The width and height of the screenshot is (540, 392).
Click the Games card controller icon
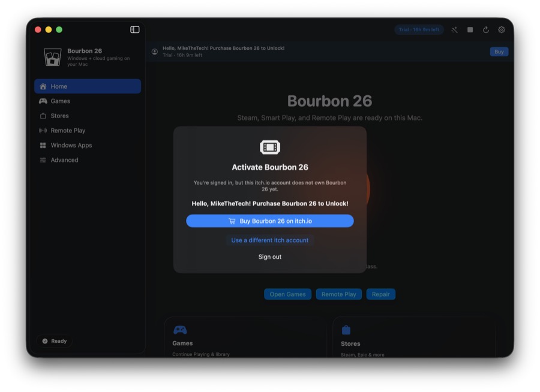tap(180, 330)
